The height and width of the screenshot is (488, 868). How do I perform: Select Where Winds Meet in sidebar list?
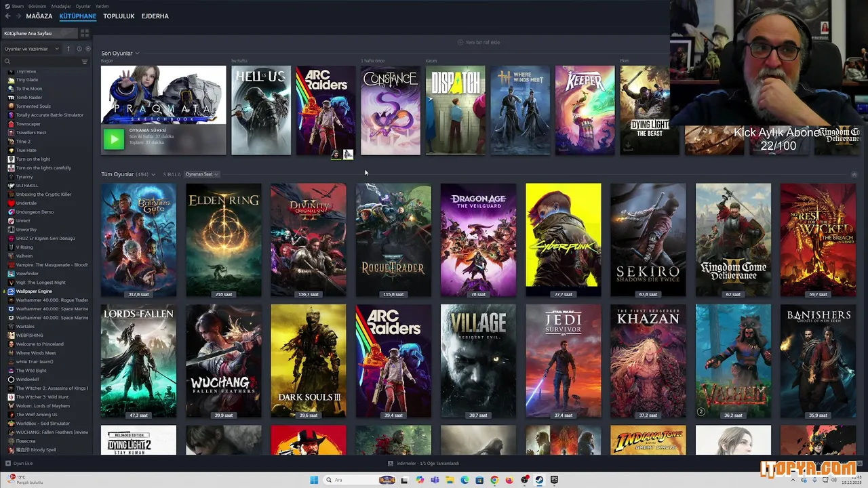click(x=36, y=353)
